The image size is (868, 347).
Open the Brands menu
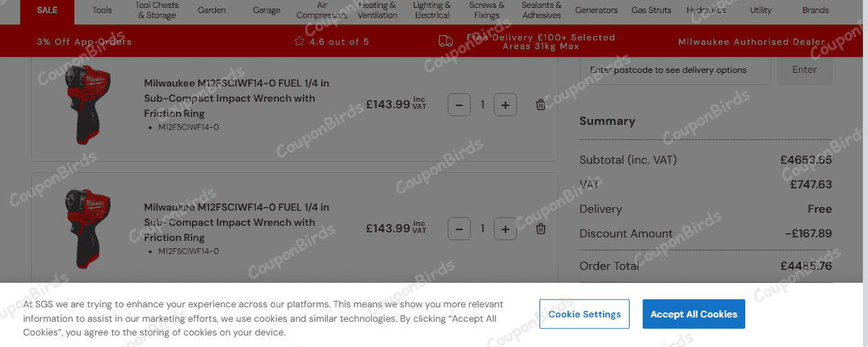coord(815,10)
